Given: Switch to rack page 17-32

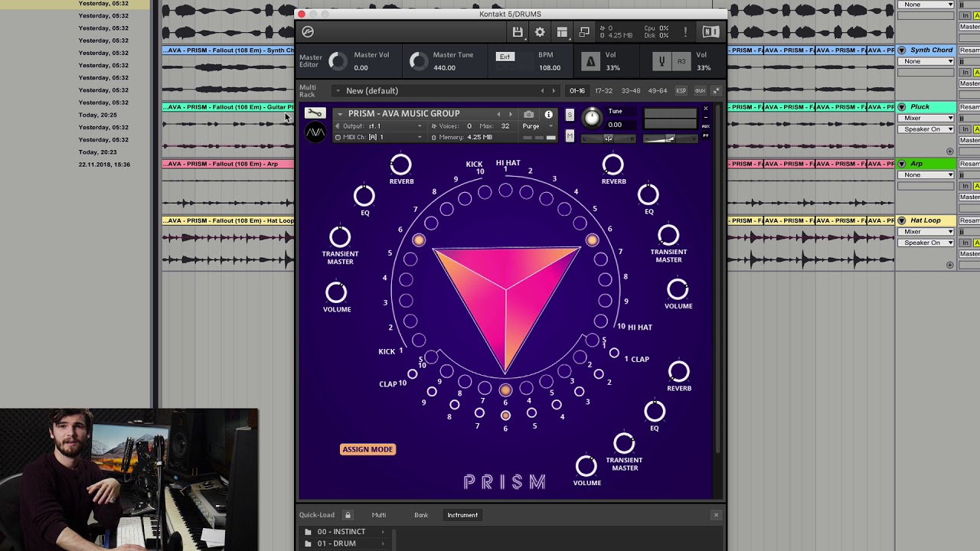Looking at the screenshot, I should [x=603, y=91].
